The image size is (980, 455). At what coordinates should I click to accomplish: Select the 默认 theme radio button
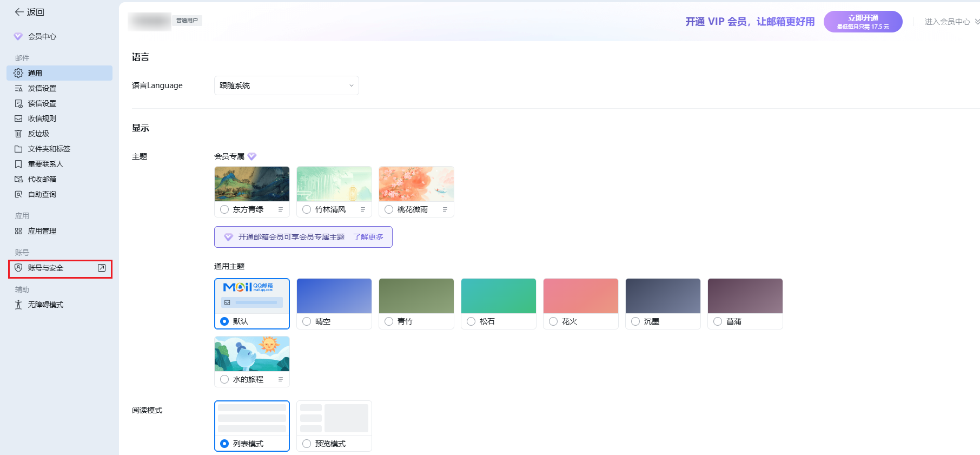[x=224, y=321]
